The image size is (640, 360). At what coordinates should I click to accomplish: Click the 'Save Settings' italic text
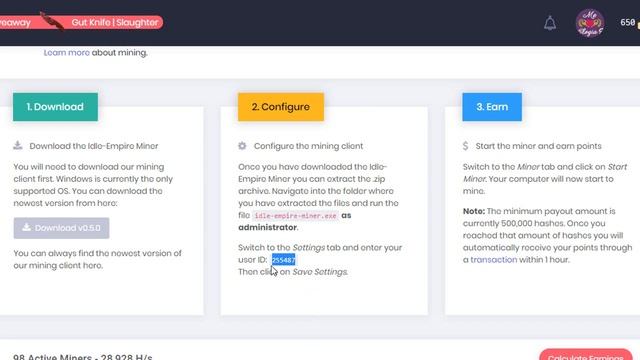pos(320,272)
